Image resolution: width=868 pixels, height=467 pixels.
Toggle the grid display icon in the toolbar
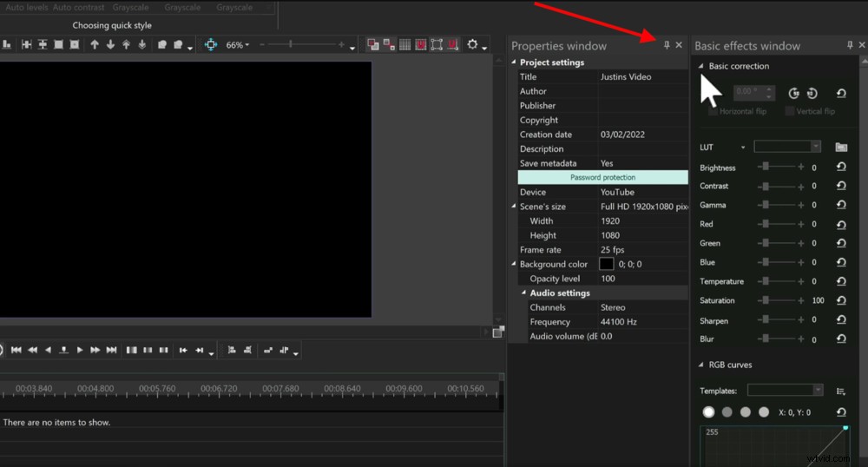(x=405, y=44)
